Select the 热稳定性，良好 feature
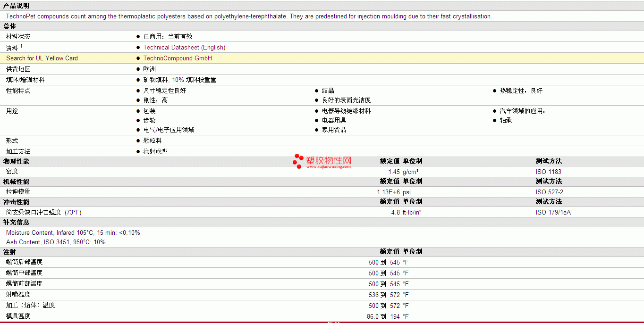Screen dimensions: 644x323 click(521, 91)
